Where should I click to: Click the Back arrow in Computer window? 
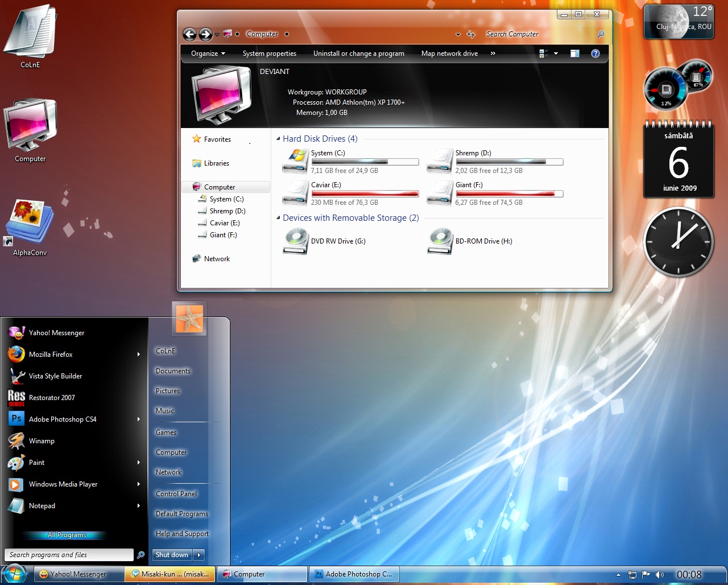[x=190, y=34]
